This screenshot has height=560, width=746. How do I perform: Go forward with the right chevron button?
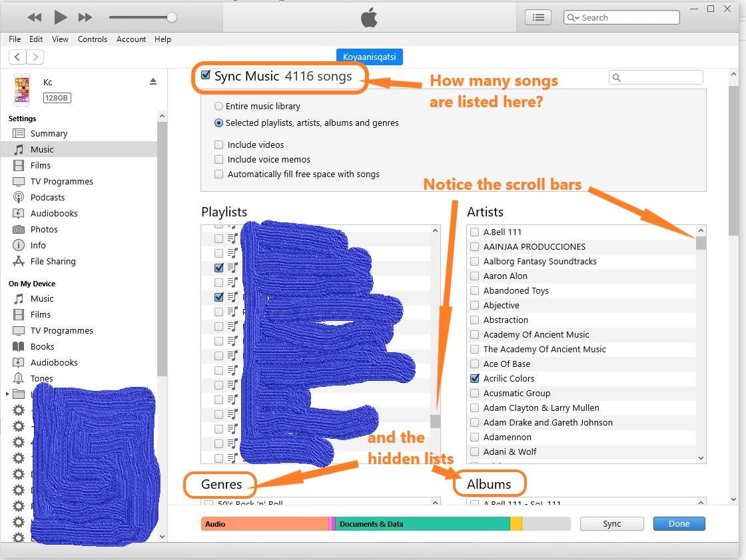[35, 57]
